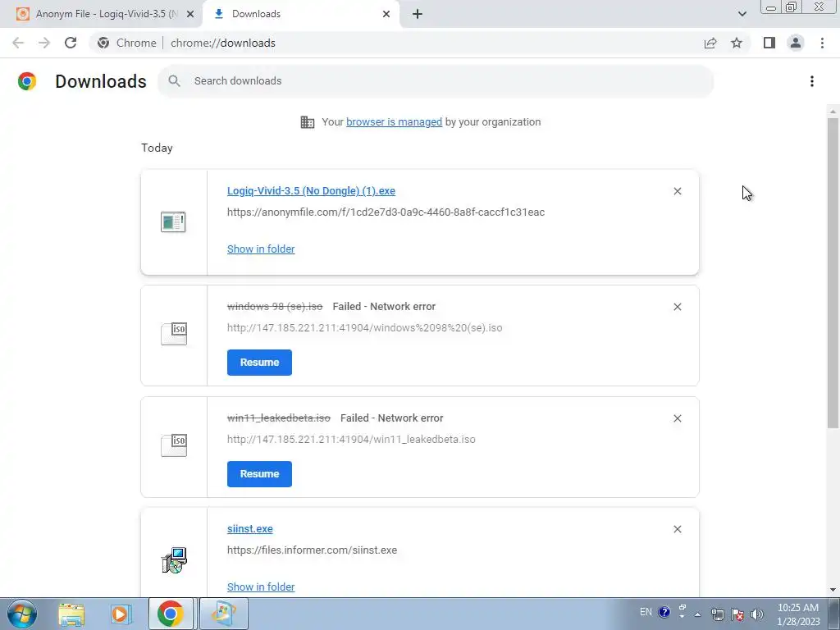Click the Chrome logo beside Downloads
The image size is (840, 630).
point(27,81)
